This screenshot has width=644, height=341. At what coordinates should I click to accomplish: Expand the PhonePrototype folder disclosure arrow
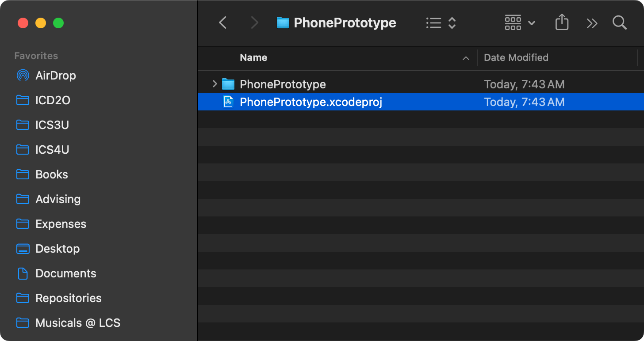[215, 84]
